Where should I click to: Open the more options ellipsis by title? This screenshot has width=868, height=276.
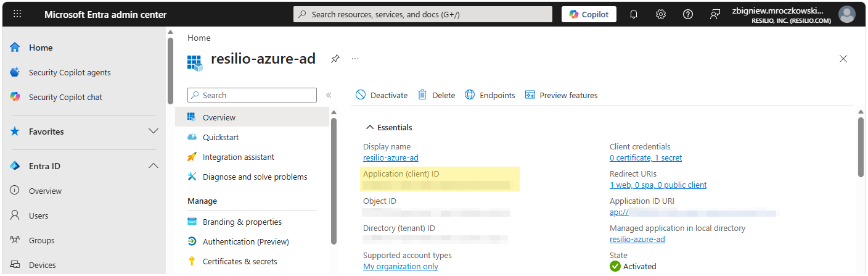coord(355,59)
